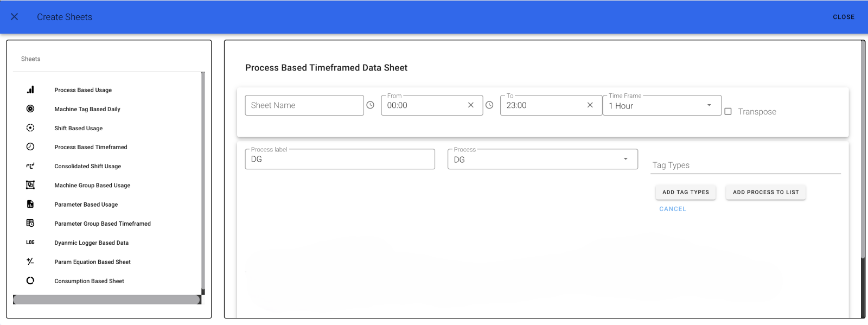Enable the Transpose checkbox
The image size is (868, 325).
click(x=728, y=111)
